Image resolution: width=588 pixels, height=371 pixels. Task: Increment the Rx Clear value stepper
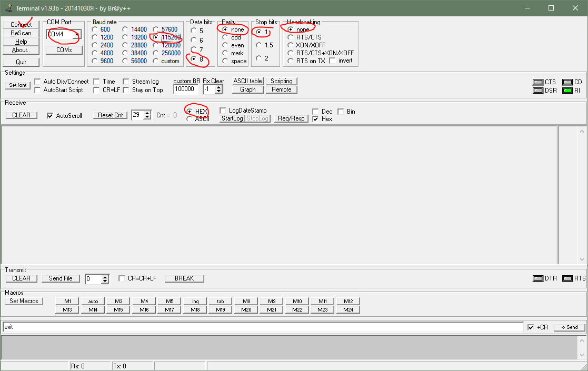[x=217, y=86]
